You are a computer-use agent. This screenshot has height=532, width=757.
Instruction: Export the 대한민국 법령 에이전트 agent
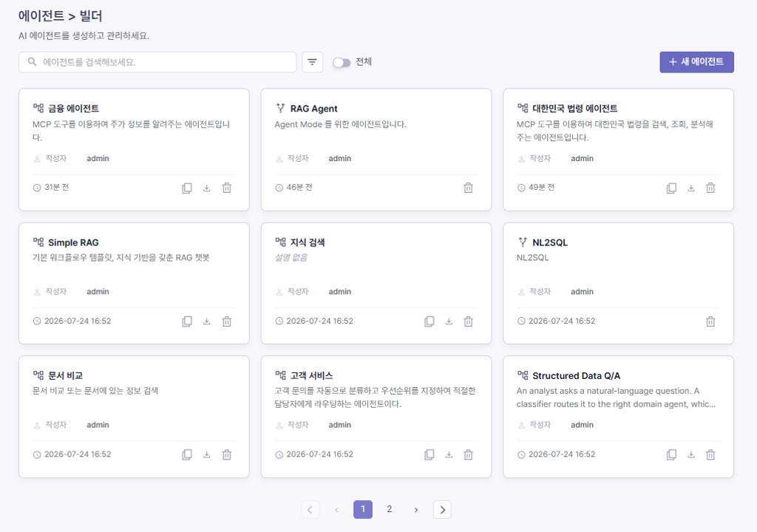click(x=691, y=188)
